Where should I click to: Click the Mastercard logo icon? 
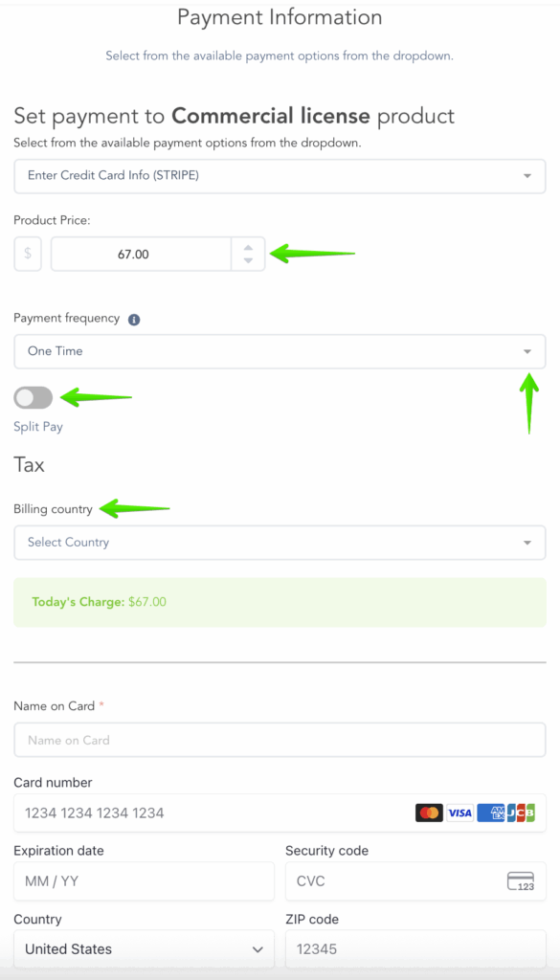pyautogui.click(x=429, y=813)
